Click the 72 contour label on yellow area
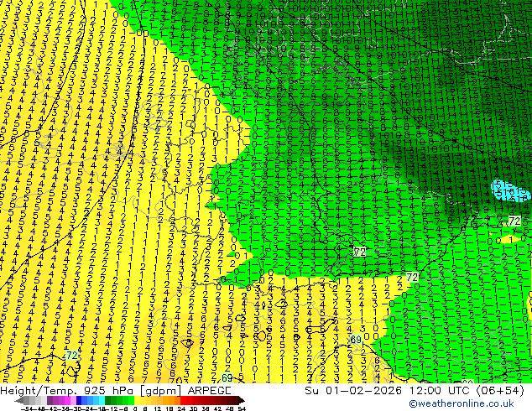 click(72, 356)
